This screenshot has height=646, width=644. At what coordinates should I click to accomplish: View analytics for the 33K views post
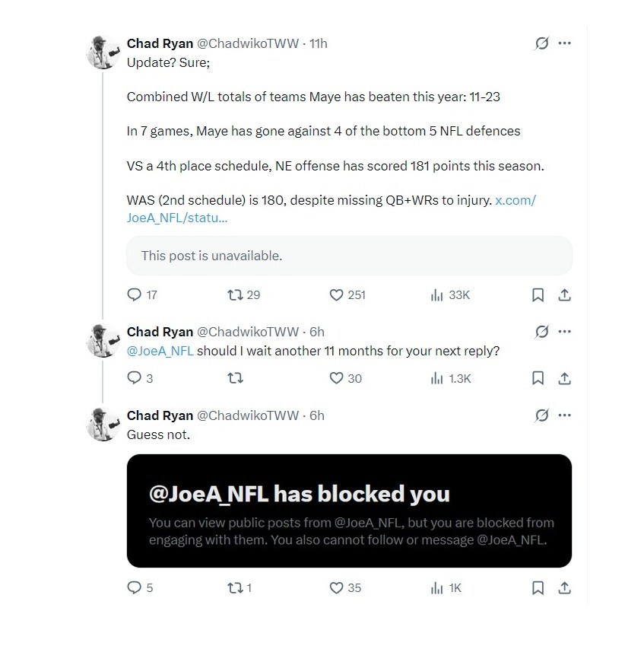(x=437, y=294)
